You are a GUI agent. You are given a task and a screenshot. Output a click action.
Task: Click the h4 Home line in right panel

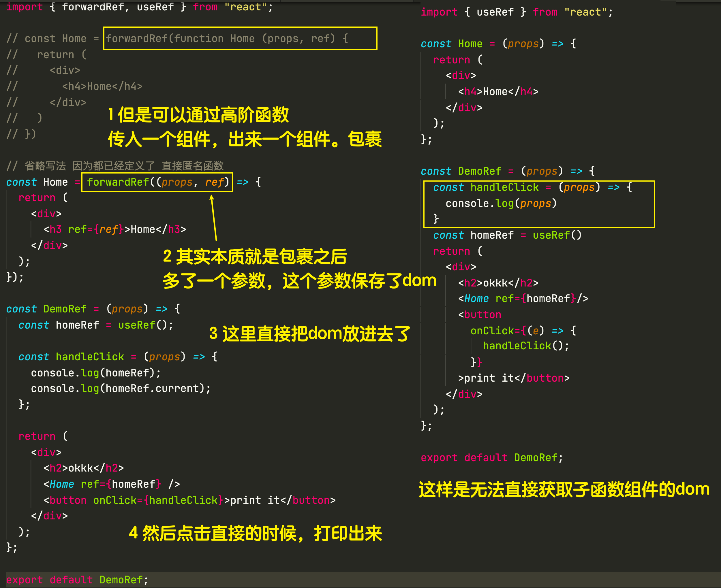point(498,91)
